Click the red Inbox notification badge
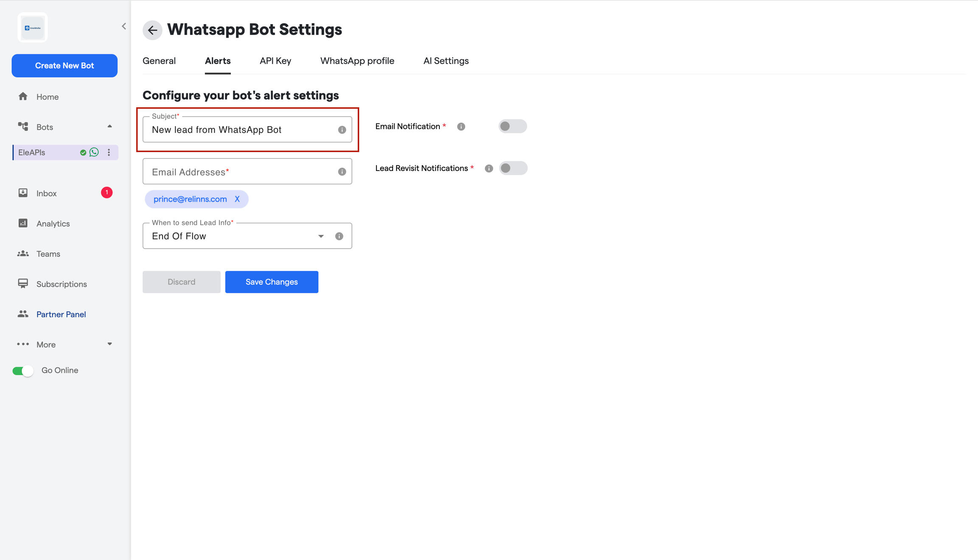 click(x=107, y=193)
